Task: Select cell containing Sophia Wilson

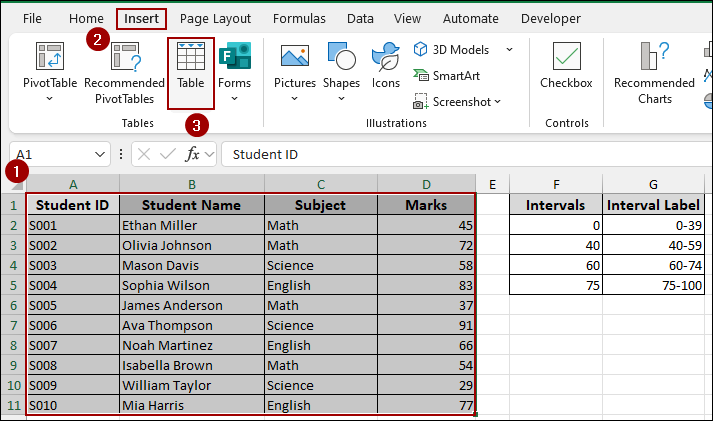Action: point(191,285)
